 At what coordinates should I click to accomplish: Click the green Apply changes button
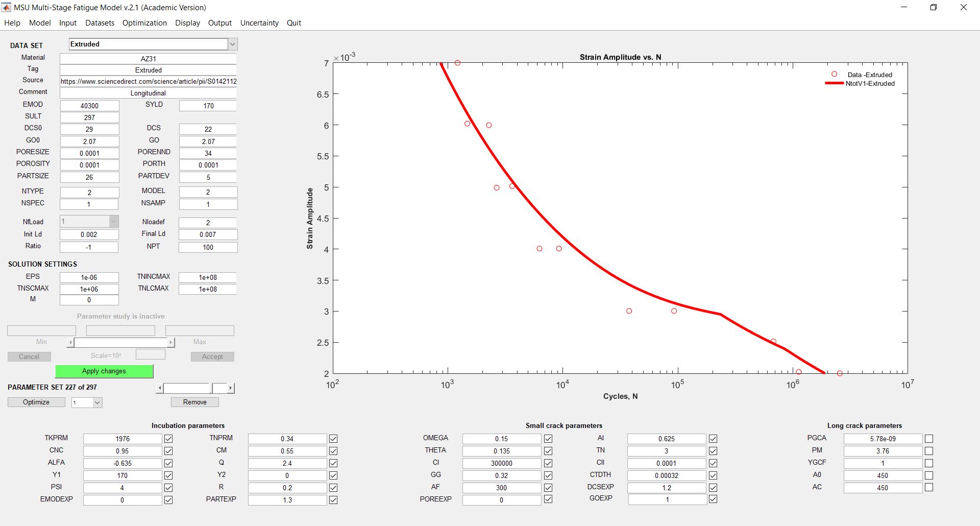(x=104, y=371)
